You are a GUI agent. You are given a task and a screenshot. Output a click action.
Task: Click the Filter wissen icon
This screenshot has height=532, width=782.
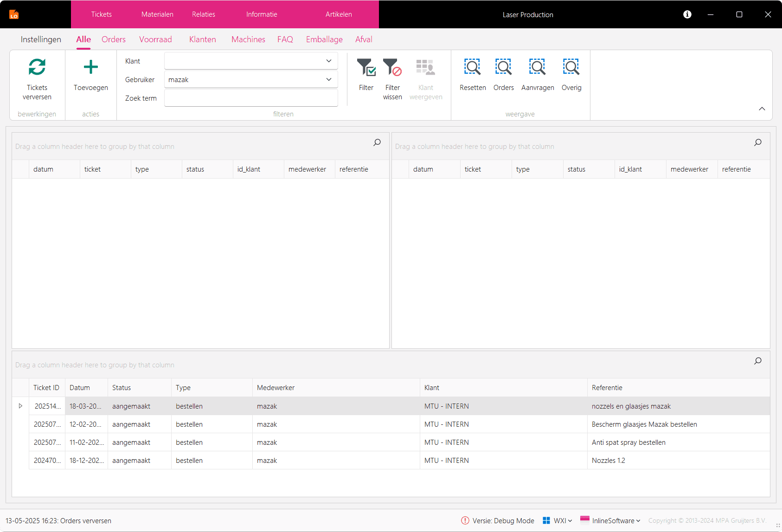[x=392, y=67]
